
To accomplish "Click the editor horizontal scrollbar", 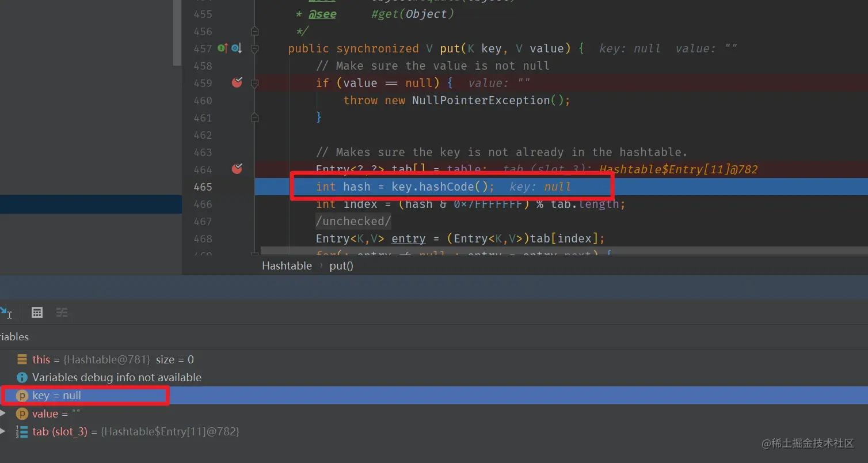I will (x=564, y=251).
